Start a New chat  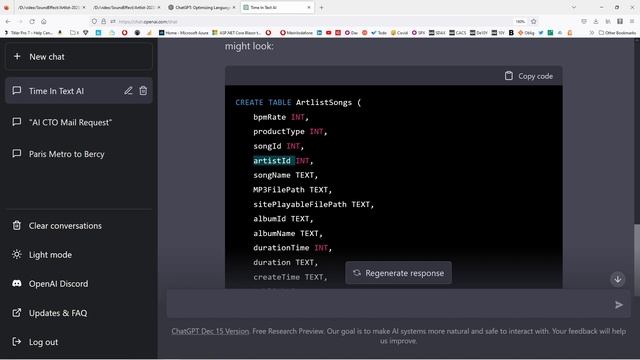[x=79, y=57]
